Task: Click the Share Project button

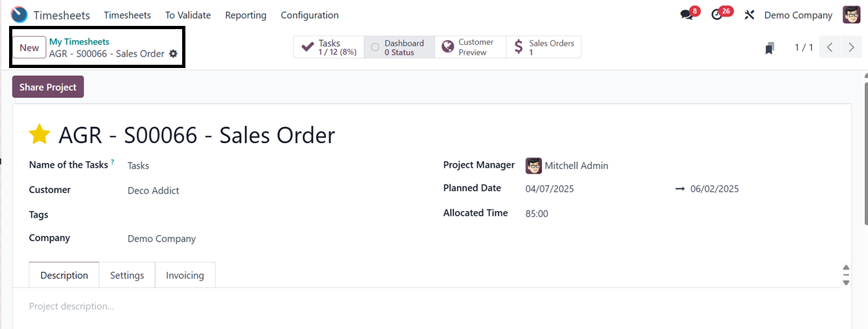Action: click(x=48, y=87)
